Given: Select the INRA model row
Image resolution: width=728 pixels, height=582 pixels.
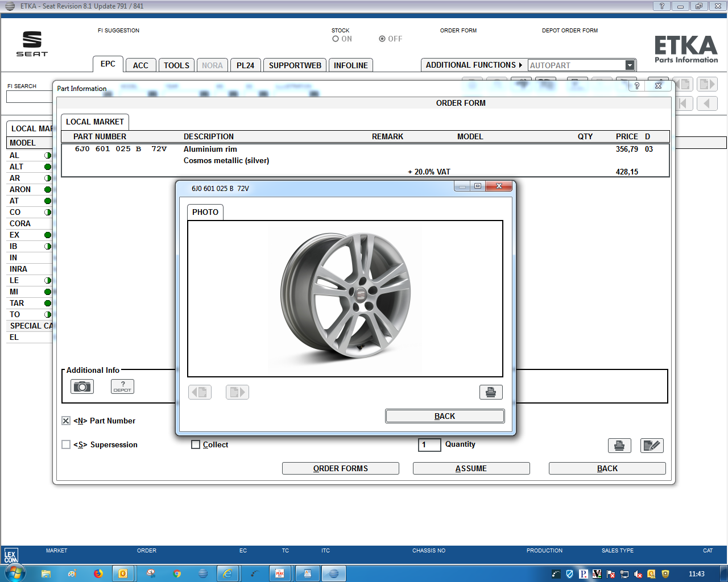Looking at the screenshot, I should coord(30,269).
